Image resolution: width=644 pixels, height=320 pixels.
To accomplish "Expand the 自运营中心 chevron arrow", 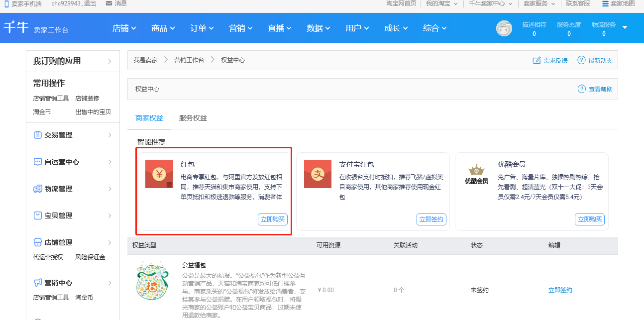I will tap(109, 162).
